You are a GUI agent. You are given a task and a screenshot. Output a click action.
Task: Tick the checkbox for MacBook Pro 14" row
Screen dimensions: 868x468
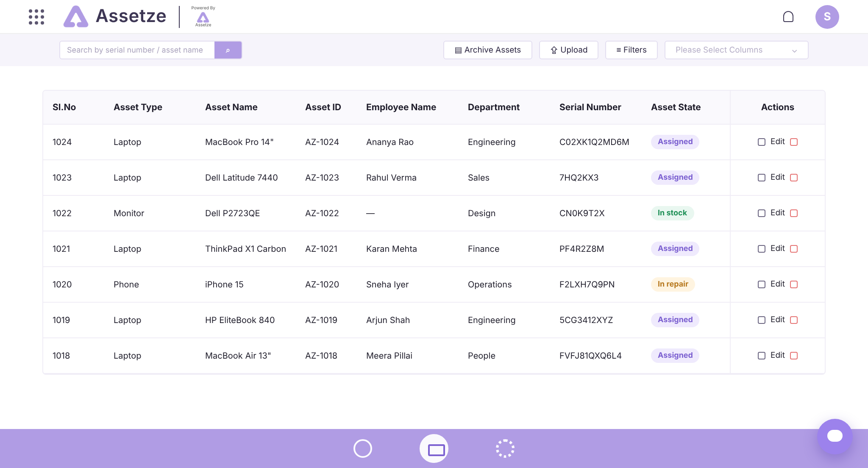[x=762, y=142]
